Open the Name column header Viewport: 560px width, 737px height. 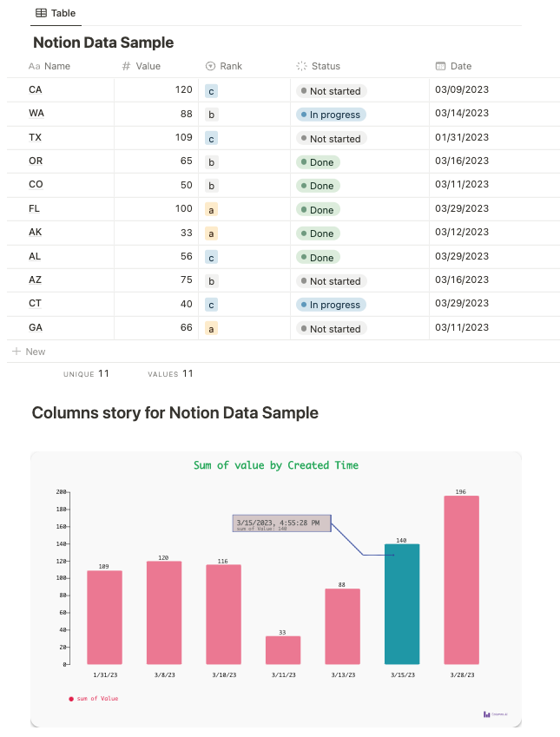click(49, 66)
